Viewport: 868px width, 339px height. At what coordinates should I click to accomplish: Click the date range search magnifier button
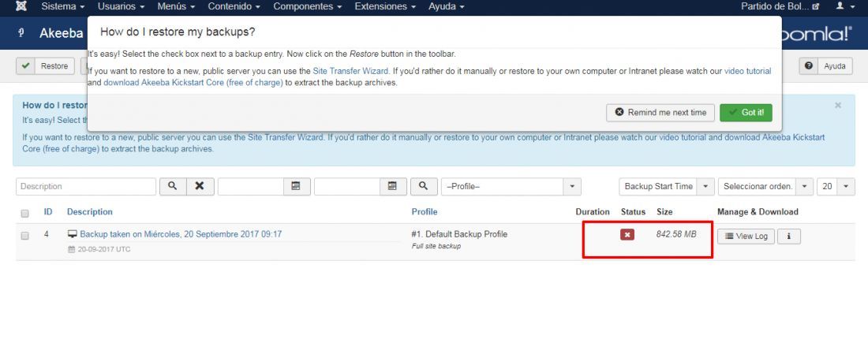tap(424, 186)
